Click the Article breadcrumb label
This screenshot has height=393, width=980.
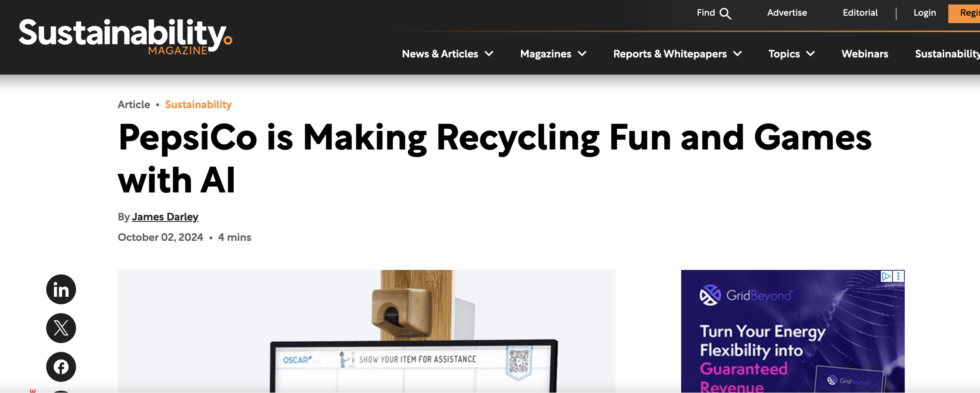pyautogui.click(x=134, y=105)
